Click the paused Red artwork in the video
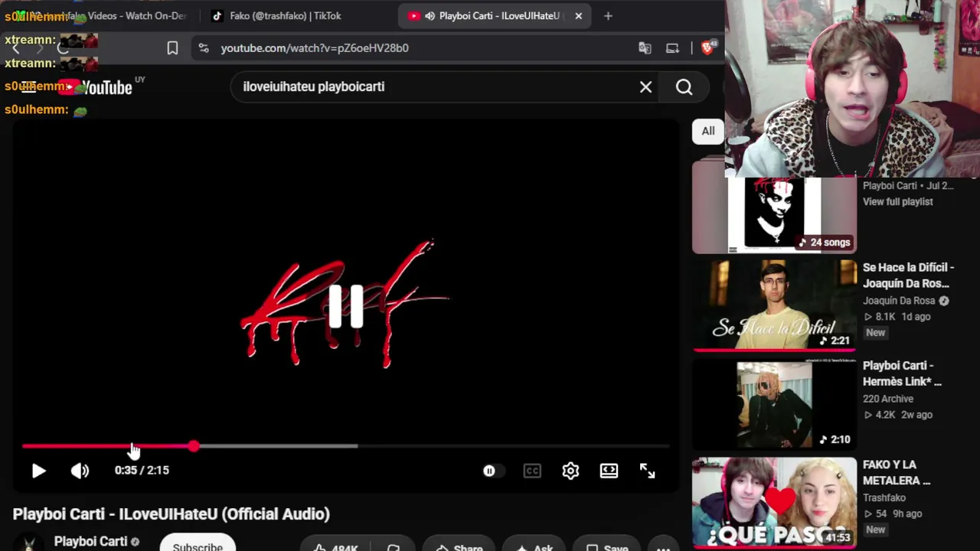The image size is (980, 551). point(345,305)
